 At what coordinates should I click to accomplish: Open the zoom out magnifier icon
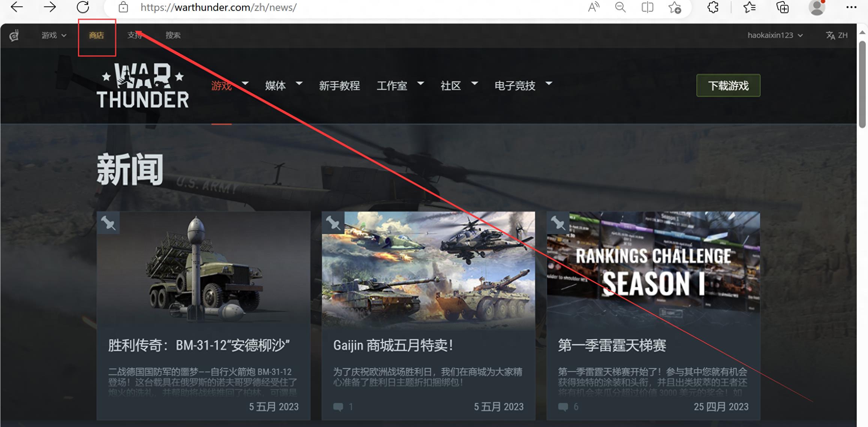pyautogui.click(x=621, y=7)
